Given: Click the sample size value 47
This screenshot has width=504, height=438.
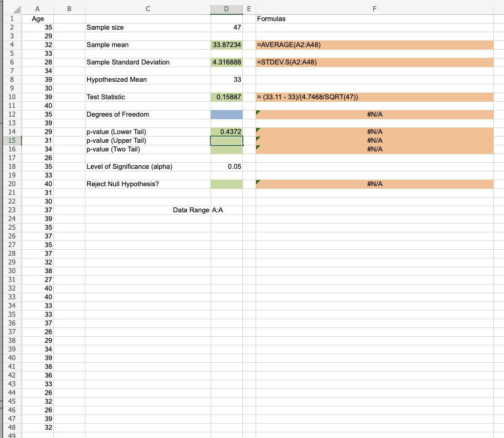Looking at the screenshot, I should 226,27.
